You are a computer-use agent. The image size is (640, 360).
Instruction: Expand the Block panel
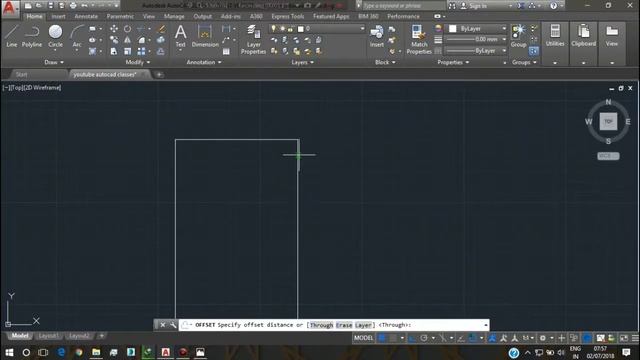click(385, 62)
